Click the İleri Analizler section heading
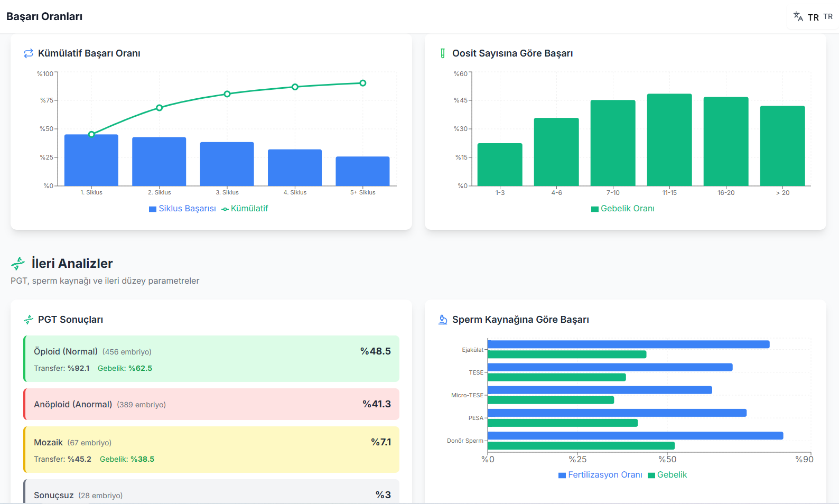Screen dimensions: 839x504 [x=72, y=263]
